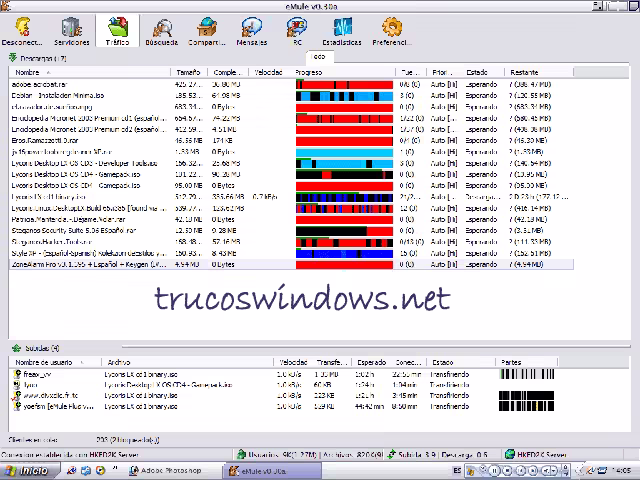Sort downloads by Progreso column

(343, 72)
